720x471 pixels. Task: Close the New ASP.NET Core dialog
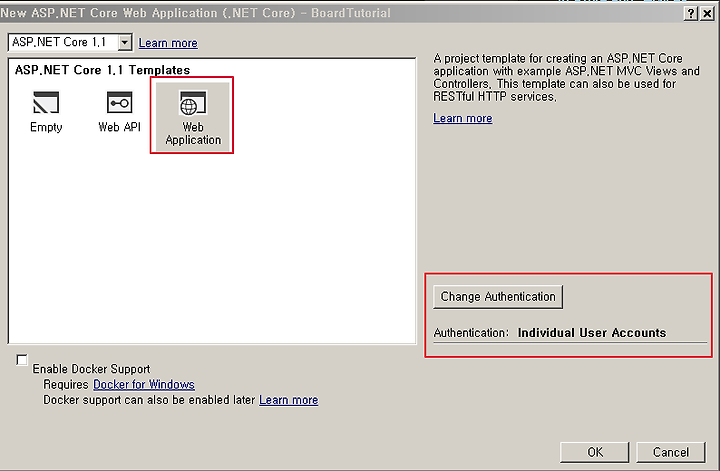point(707,13)
